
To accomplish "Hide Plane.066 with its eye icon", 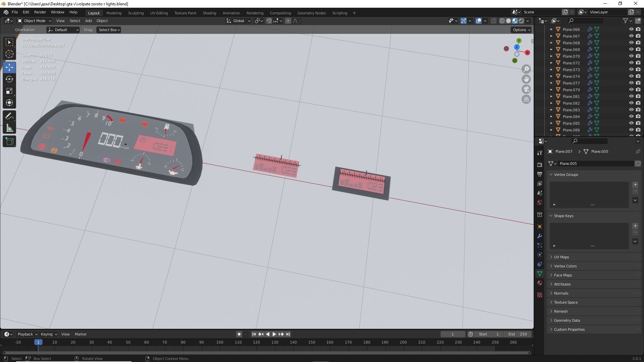I will (x=631, y=29).
